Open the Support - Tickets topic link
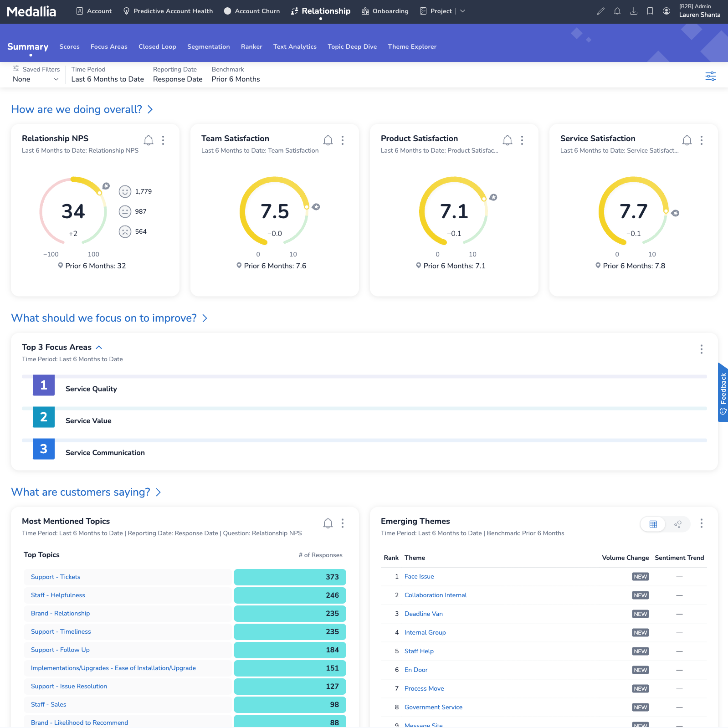 (56, 577)
